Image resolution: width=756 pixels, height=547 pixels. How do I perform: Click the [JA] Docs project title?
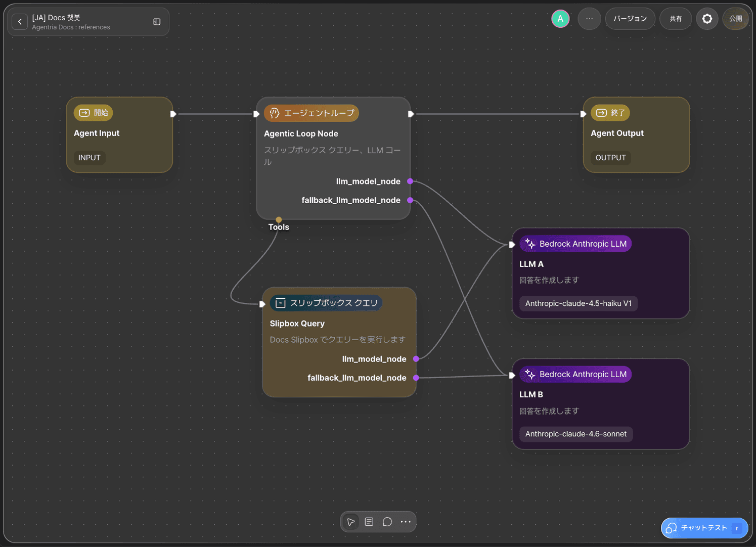click(x=56, y=18)
